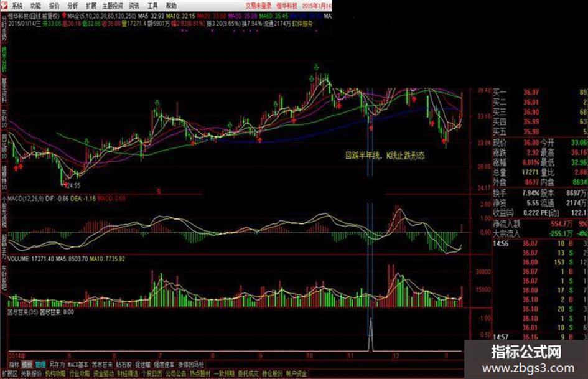The height and width of the screenshot is (379, 588).
Task: Click the 另存为 button
Action: 57,364
